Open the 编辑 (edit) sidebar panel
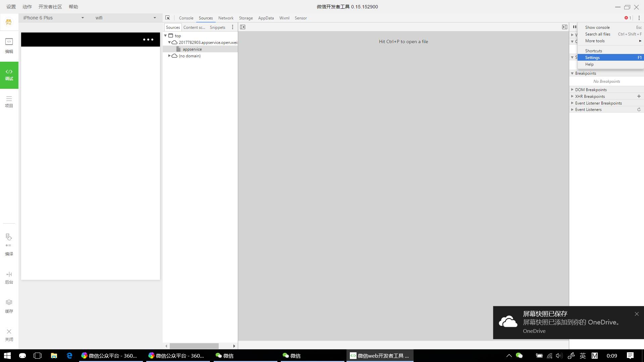The image size is (644, 362). (x=9, y=46)
